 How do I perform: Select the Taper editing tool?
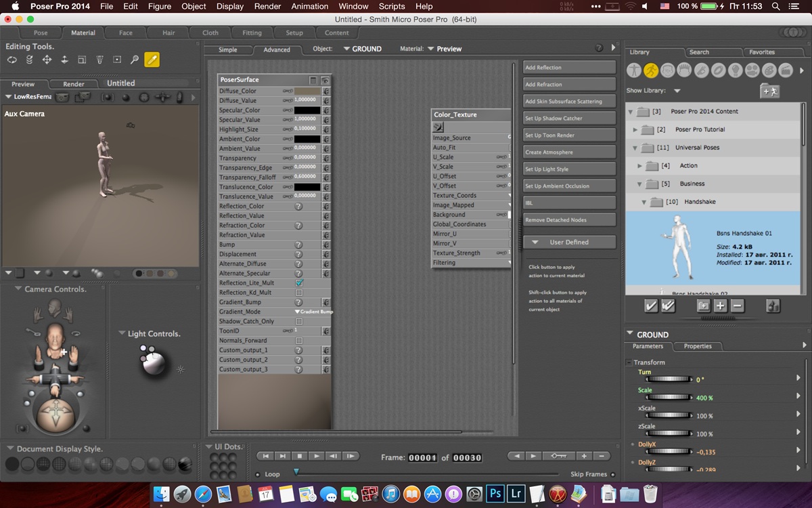pos(99,60)
